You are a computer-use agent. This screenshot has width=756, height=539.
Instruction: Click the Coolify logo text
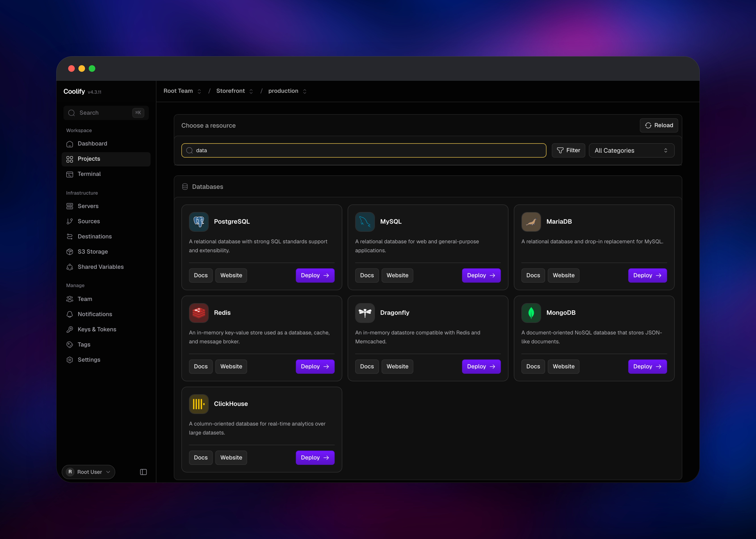point(74,92)
